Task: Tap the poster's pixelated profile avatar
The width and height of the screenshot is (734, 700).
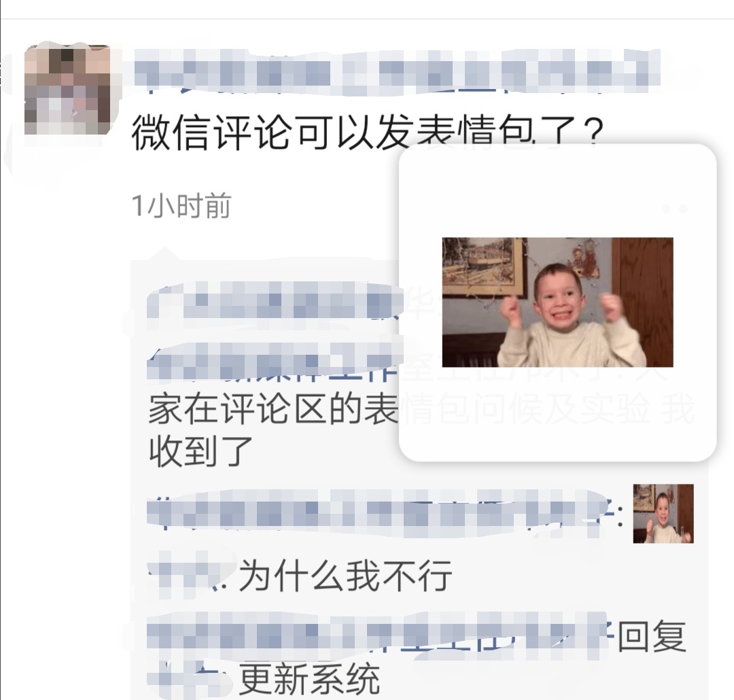Action: pos(67,90)
